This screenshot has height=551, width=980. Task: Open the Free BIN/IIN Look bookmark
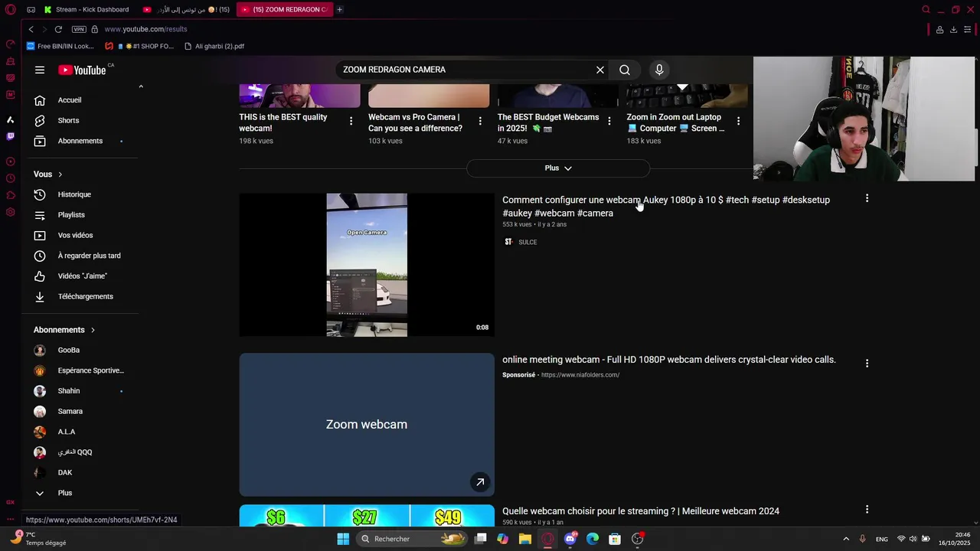coord(60,46)
